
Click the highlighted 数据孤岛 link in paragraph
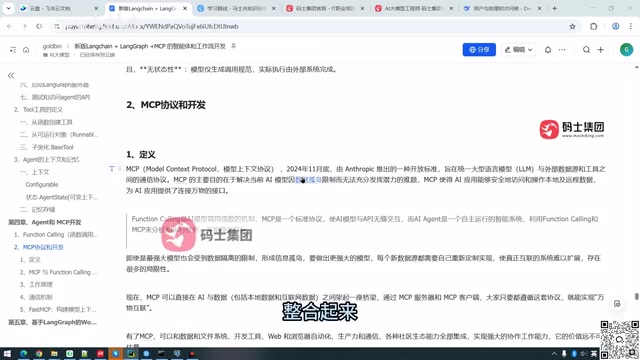tap(308, 180)
